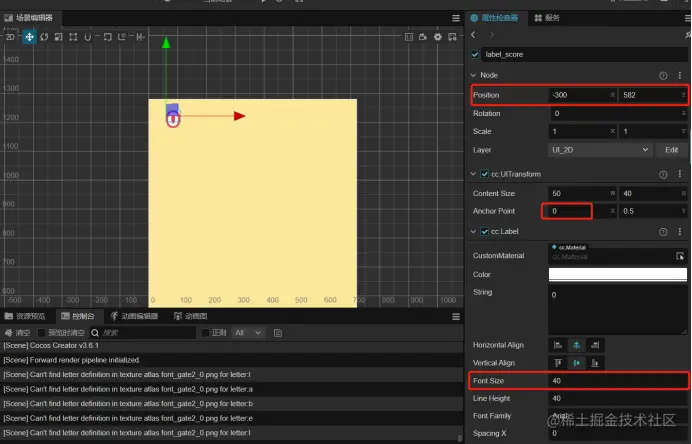Viewport: 692px width, 444px height.
Task: Open the Layer UI_2D dropdown
Action: pyautogui.click(x=600, y=150)
